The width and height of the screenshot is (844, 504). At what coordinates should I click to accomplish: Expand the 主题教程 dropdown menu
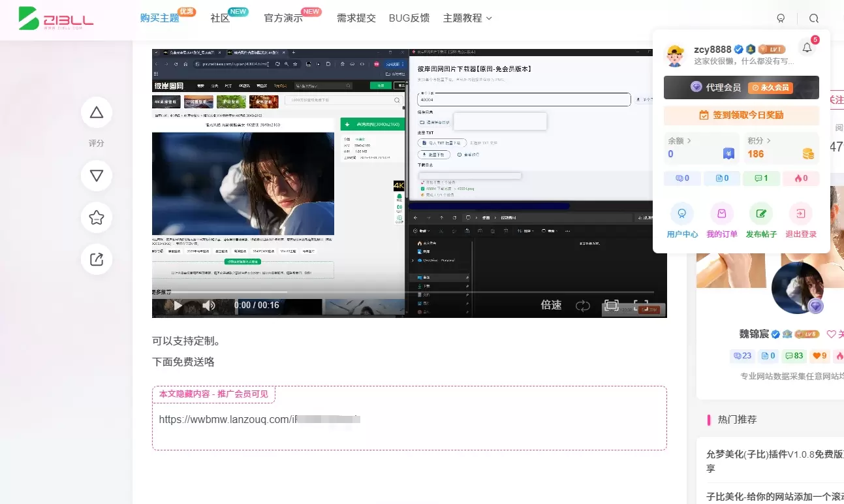pyautogui.click(x=467, y=18)
